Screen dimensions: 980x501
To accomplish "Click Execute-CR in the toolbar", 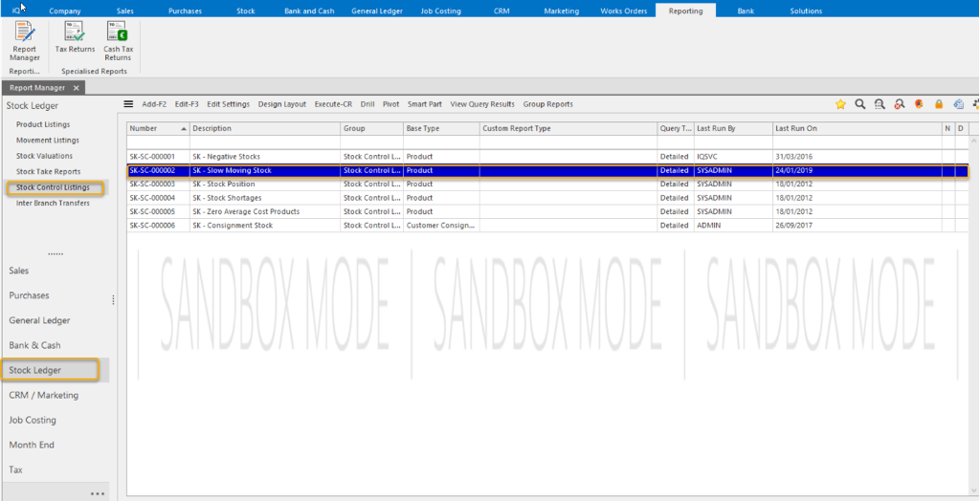I will pos(333,104).
